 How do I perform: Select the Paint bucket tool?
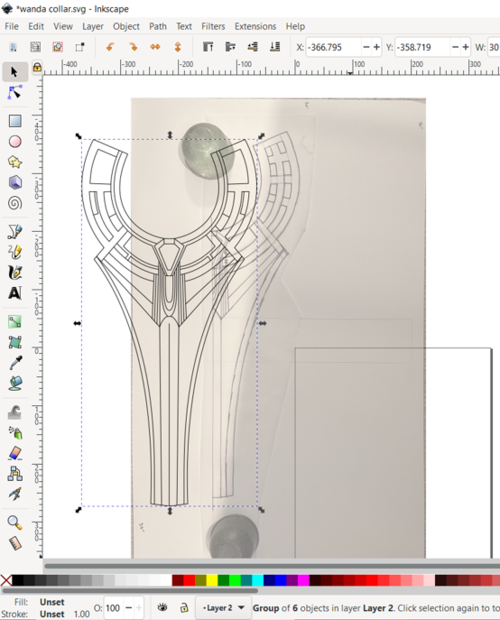pos(15,384)
